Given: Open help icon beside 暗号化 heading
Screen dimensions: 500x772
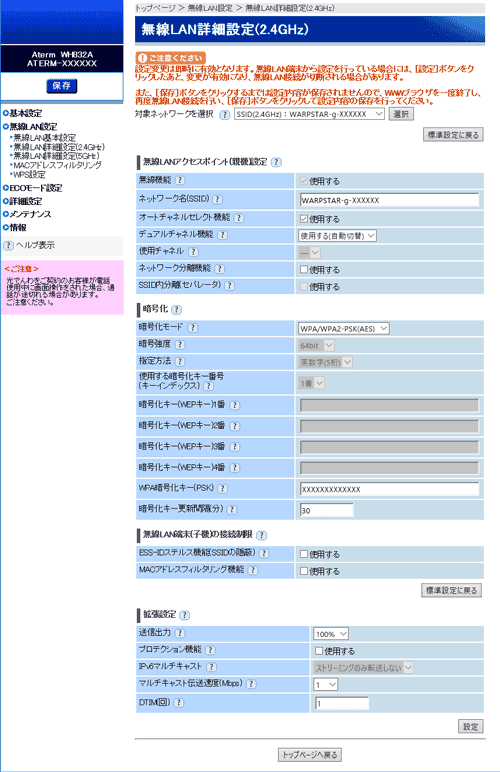Looking at the screenshot, I should (x=176, y=310).
